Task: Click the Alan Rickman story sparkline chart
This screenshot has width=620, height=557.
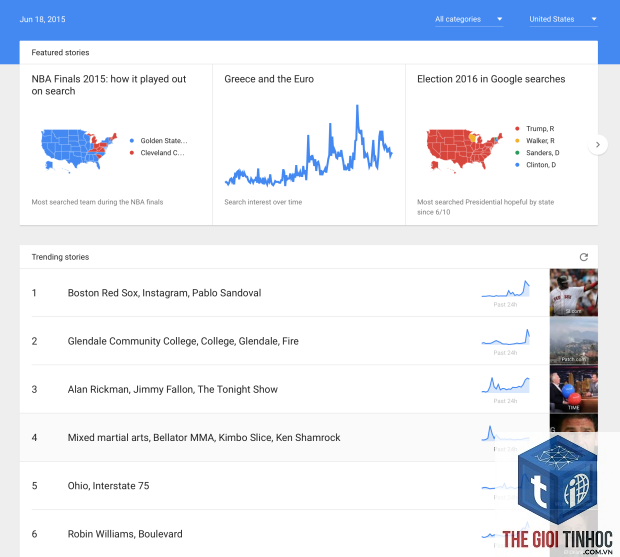Action: (505, 385)
